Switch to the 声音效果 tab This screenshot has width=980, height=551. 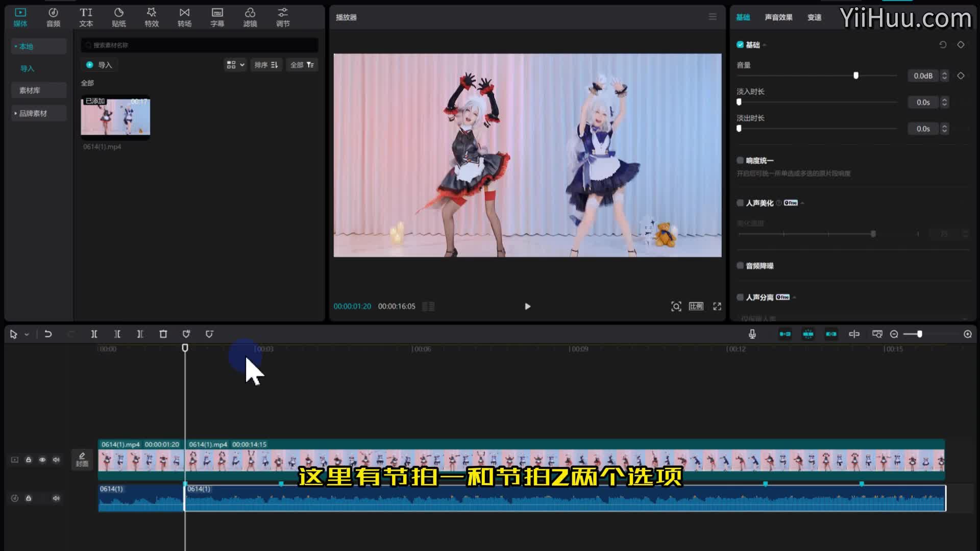(x=778, y=17)
